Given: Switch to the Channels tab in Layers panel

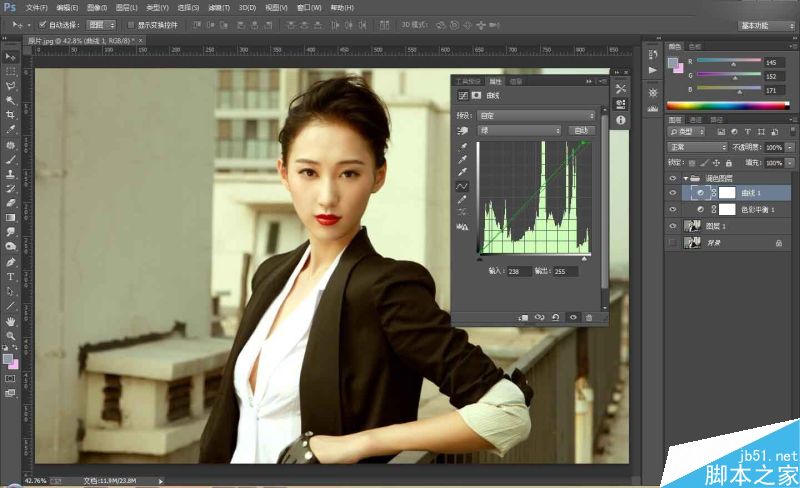Looking at the screenshot, I should coord(696,119).
